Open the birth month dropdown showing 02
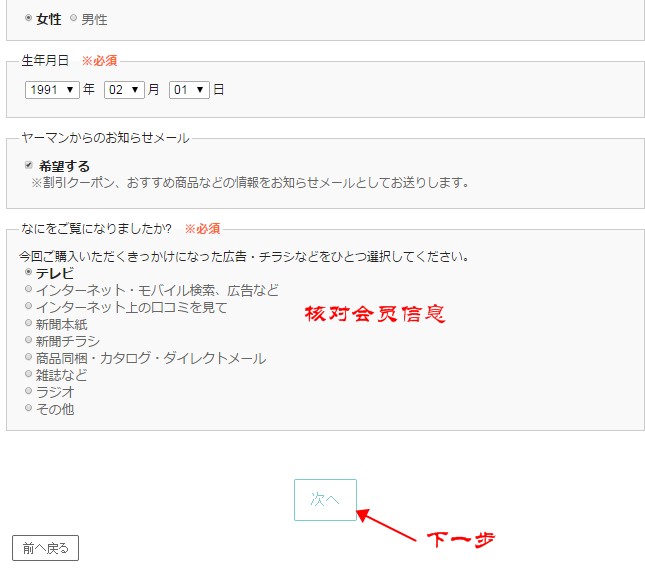Viewport: 645px width, 575px height. 124,89
